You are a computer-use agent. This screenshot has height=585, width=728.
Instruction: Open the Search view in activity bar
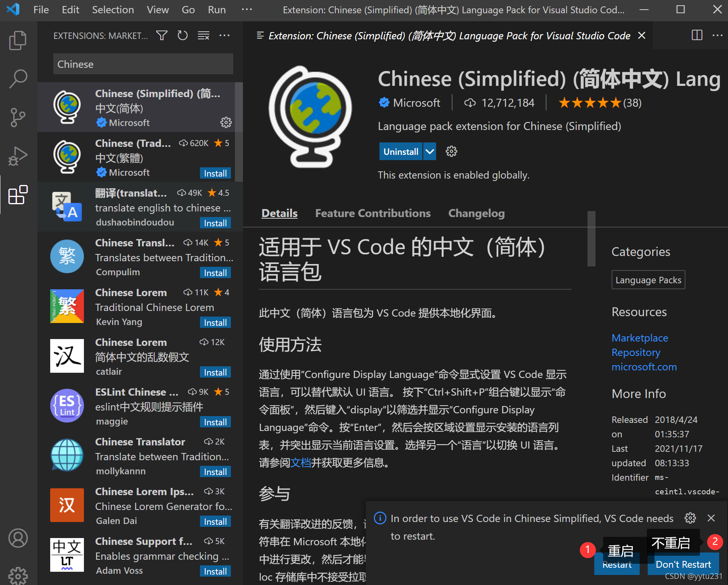(x=18, y=78)
